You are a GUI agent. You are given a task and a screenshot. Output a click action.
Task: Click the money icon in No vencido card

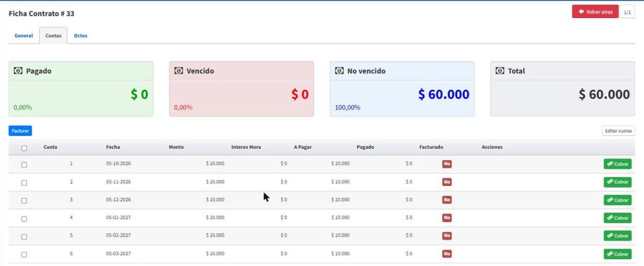[x=340, y=71]
